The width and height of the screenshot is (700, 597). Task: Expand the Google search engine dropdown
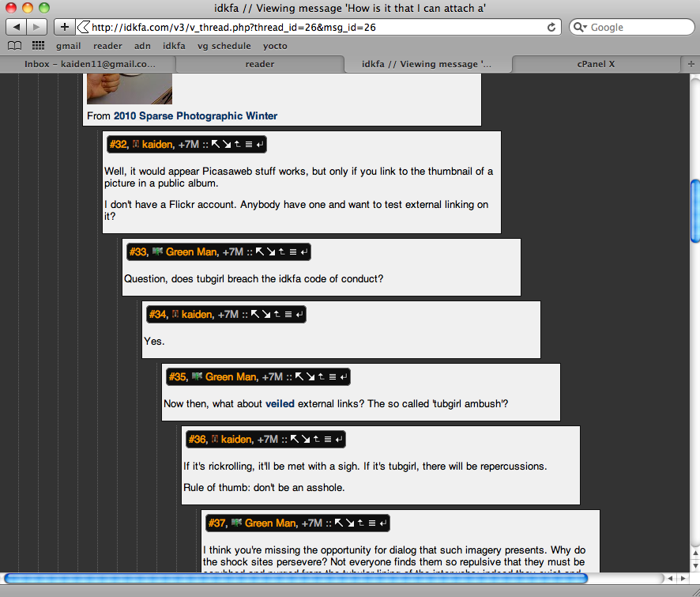coord(581,27)
